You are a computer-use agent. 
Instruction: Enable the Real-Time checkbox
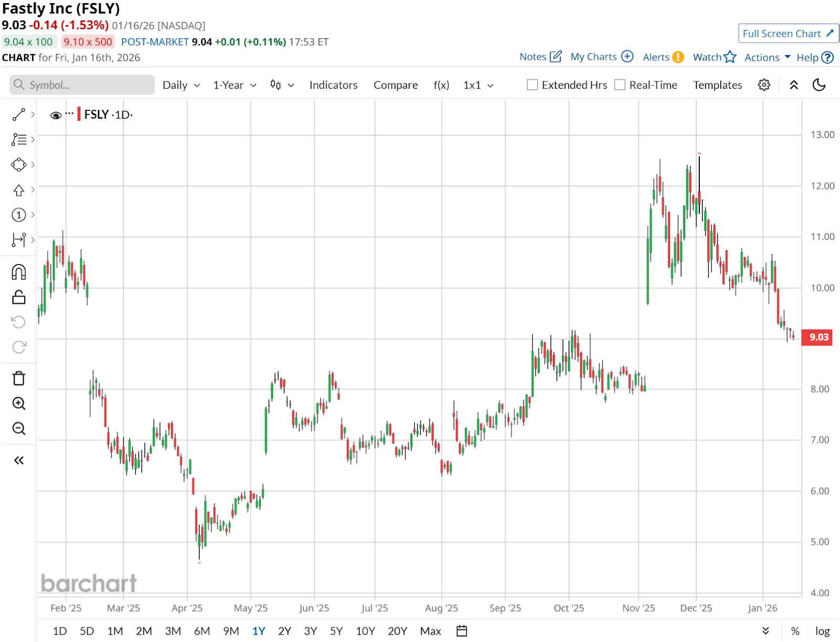620,85
